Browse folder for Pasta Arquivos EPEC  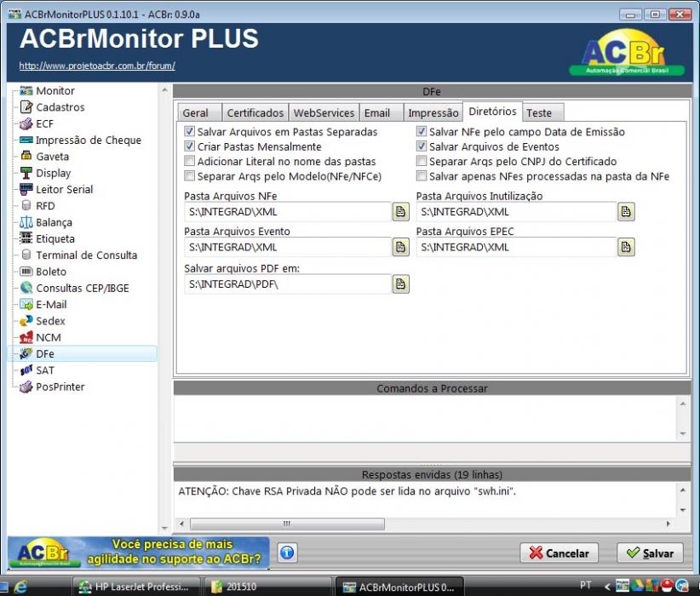pyautogui.click(x=626, y=247)
